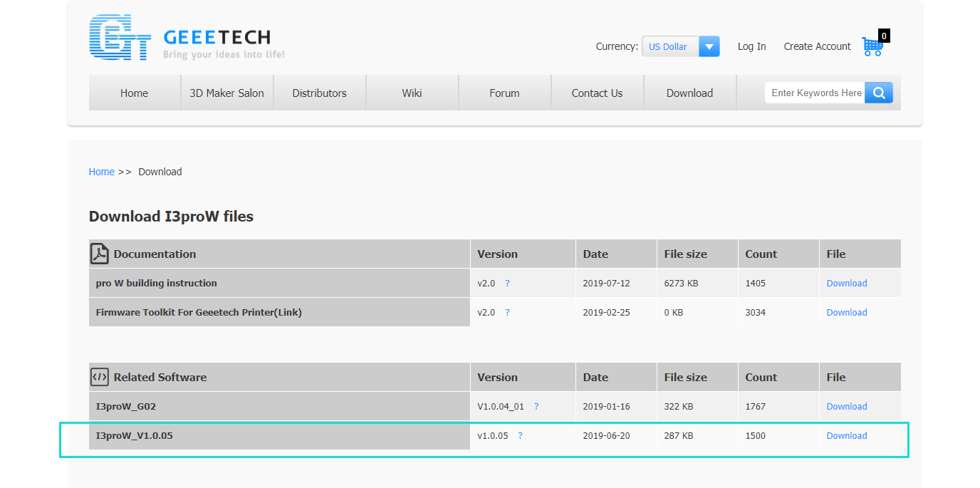Click the question mark in Firmware Toolkit row
This screenshot has width=980, height=488.
507,312
